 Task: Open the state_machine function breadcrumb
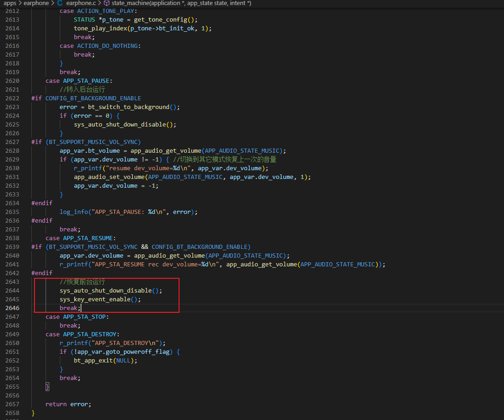(x=181, y=3)
